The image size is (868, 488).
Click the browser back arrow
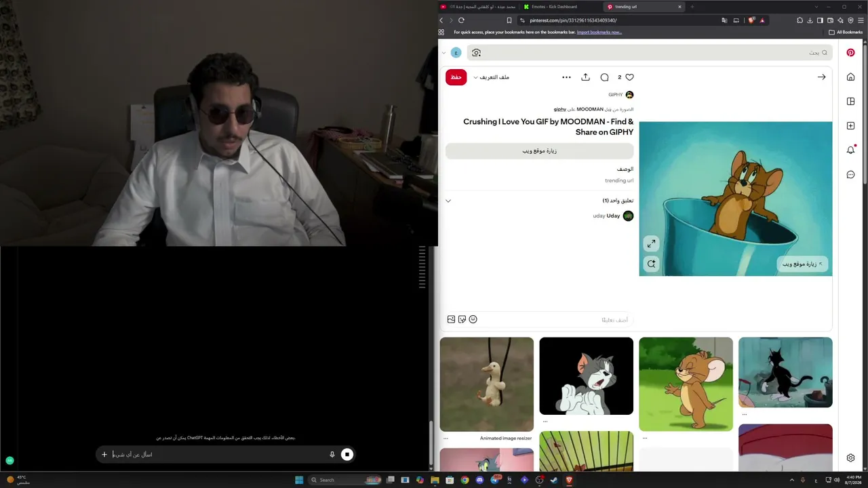pyautogui.click(x=441, y=20)
